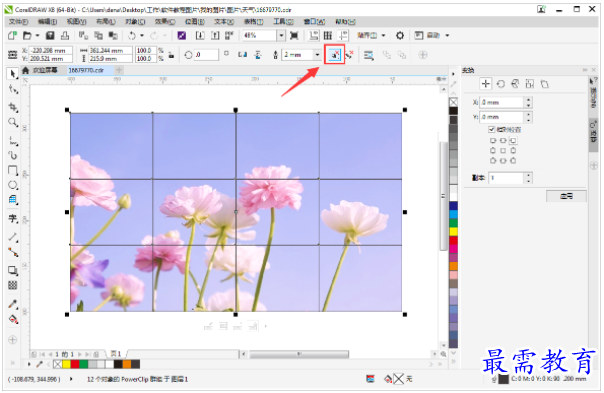Click the New document icon
This screenshot has width=604, height=393.
12,35
